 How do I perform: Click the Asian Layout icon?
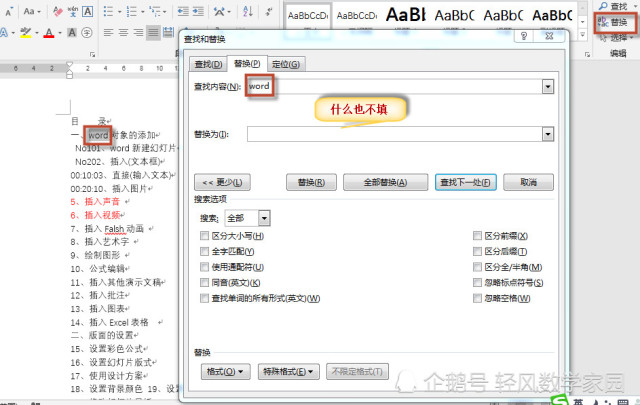click(219, 11)
